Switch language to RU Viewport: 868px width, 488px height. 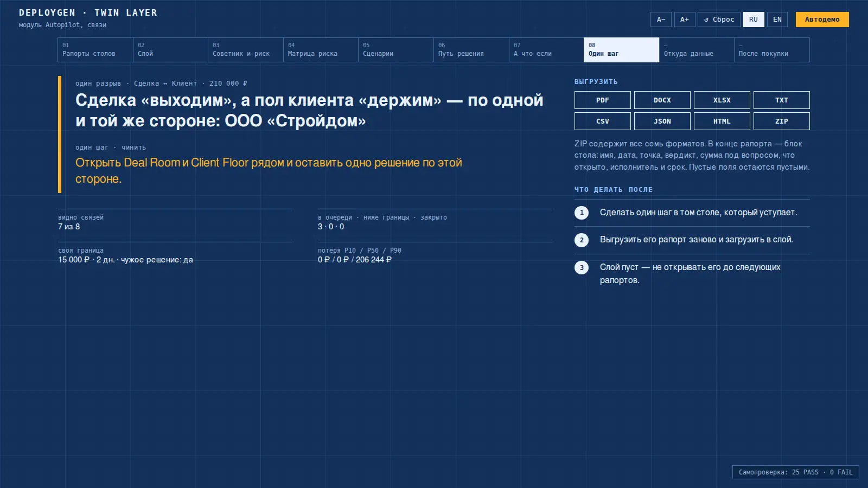click(754, 20)
